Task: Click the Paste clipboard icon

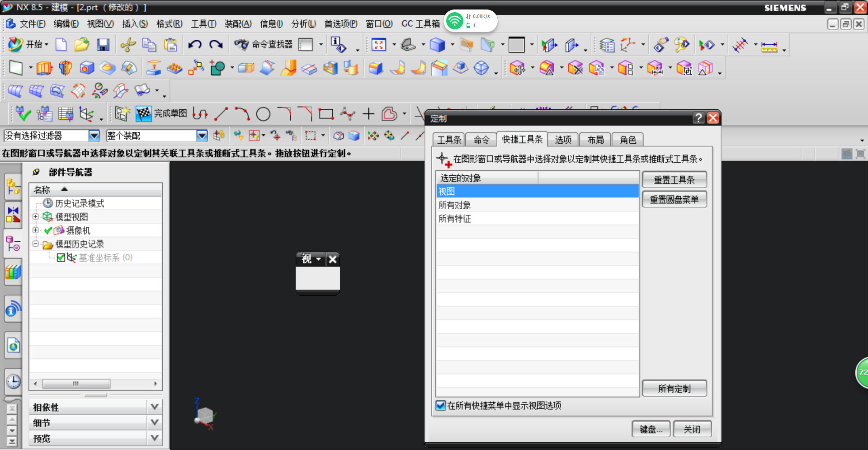Action: [170, 44]
